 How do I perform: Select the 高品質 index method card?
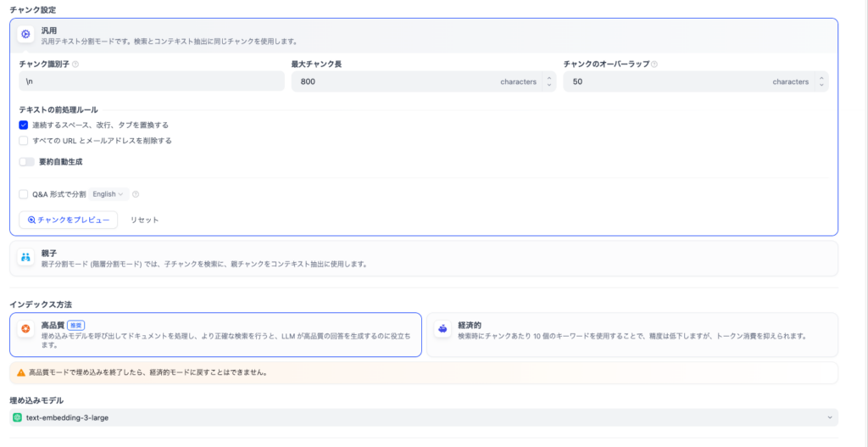click(215, 334)
